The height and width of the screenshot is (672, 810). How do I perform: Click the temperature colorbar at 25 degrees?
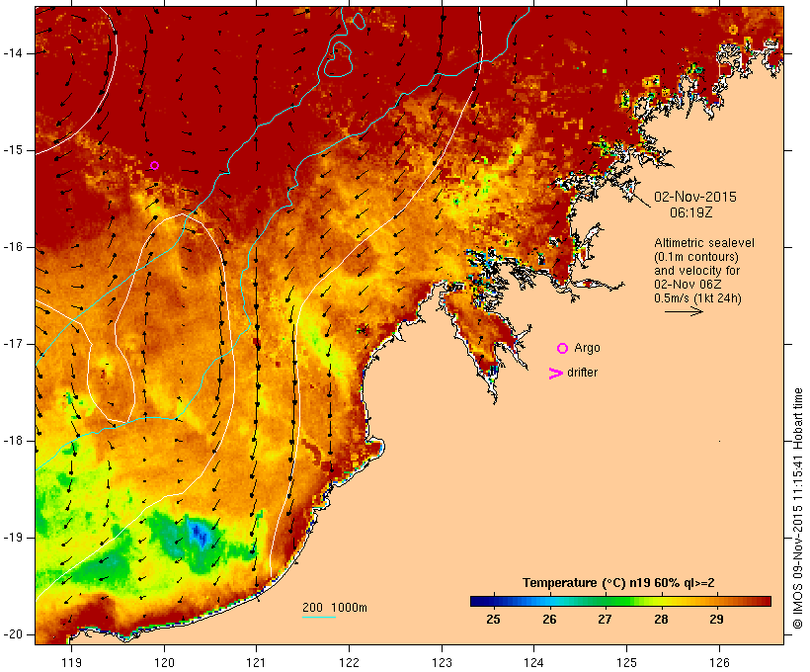tap(494, 601)
